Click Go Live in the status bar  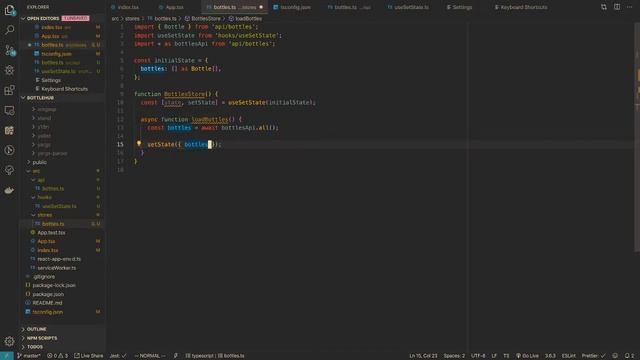527,356
